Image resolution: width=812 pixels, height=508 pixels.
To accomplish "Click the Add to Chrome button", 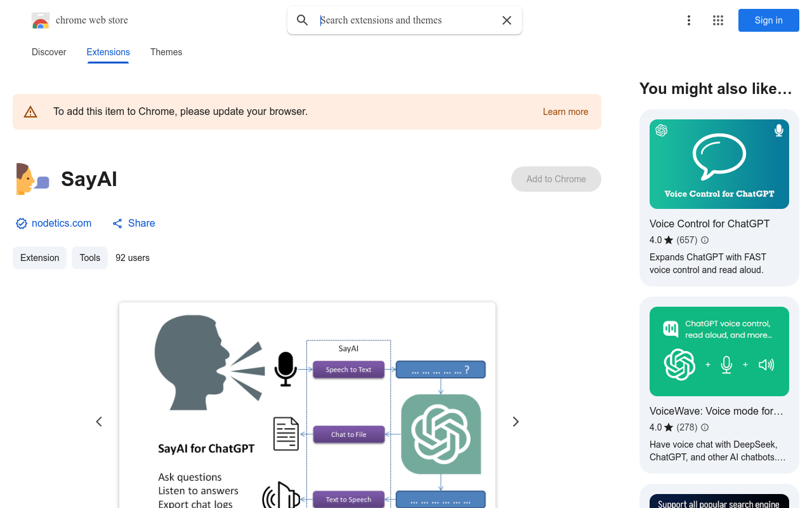I will click(x=556, y=179).
